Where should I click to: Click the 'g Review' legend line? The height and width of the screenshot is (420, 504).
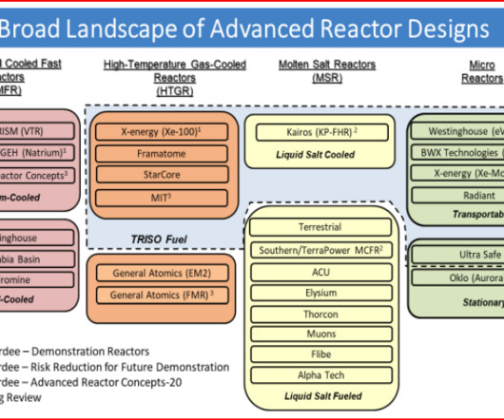click(x=21, y=398)
